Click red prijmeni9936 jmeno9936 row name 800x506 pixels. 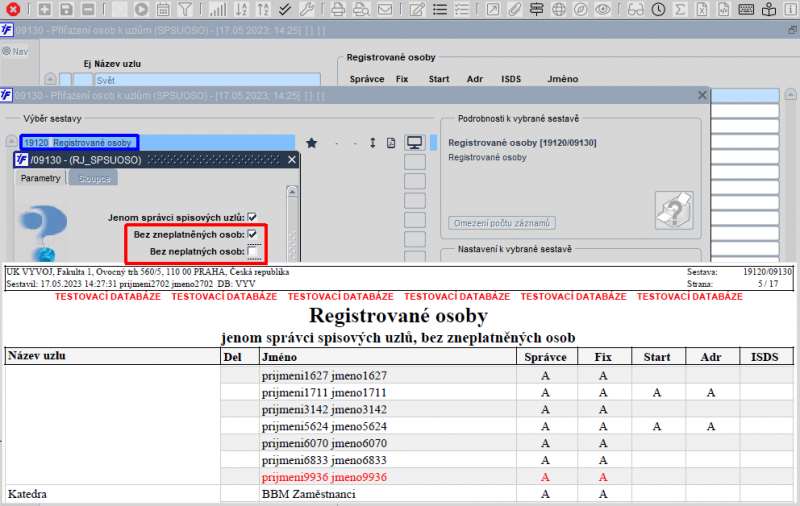(324, 477)
